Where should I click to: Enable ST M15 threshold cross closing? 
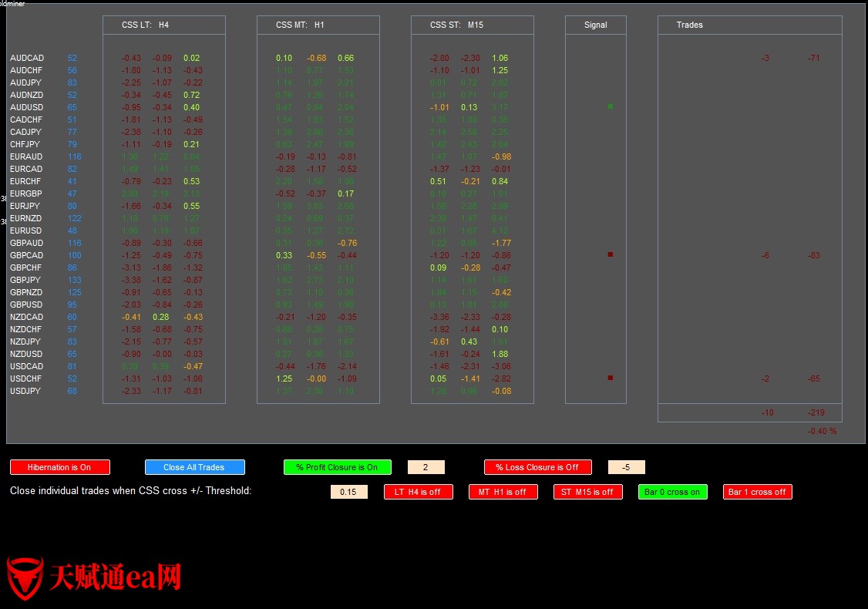[588, 492]
